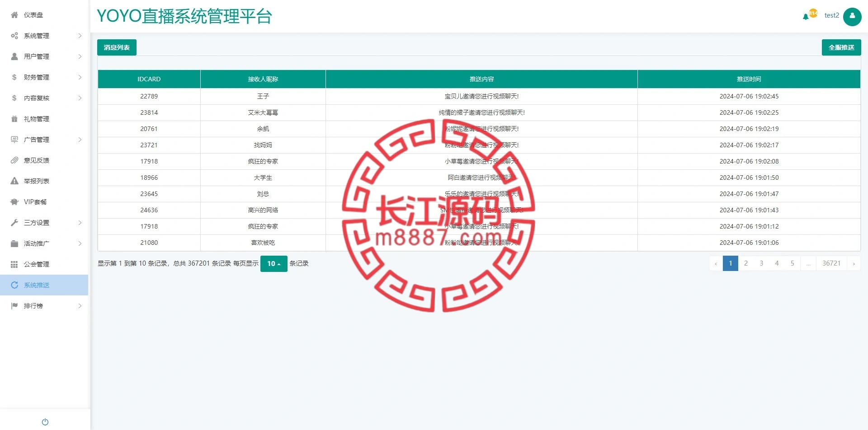Screen dimensions: 868x430
Task: Click nickname cell 余凯
Action: click(263, 129)
